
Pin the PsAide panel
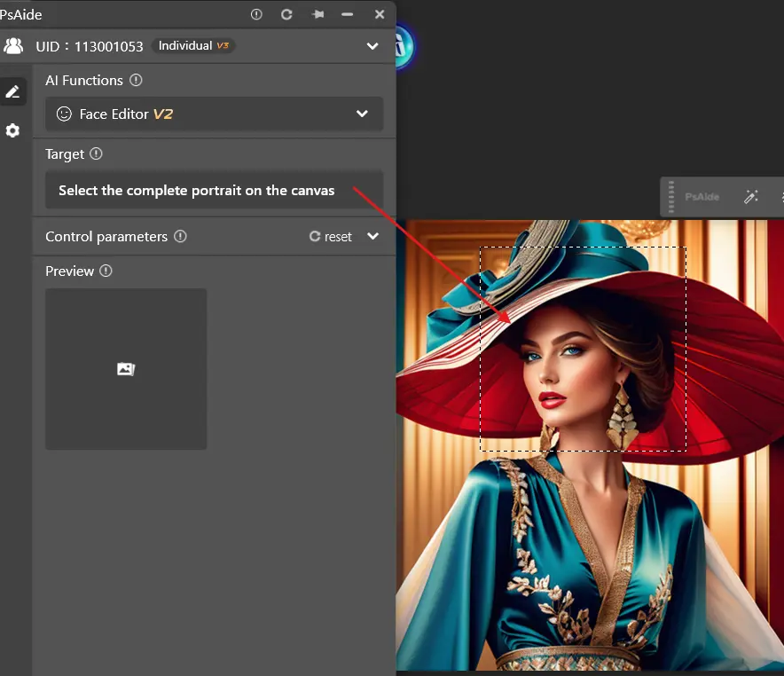(317, 14)
